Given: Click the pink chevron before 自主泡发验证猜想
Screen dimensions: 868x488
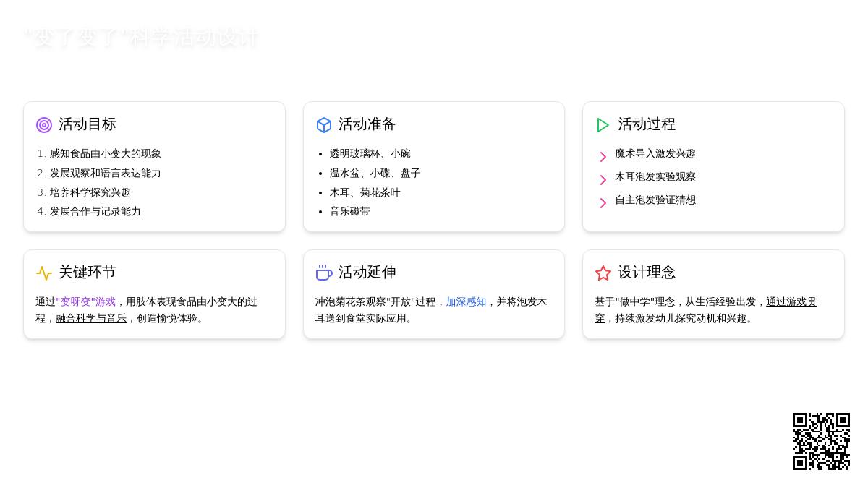Looking at the screenshot, I should coord(603,203).
